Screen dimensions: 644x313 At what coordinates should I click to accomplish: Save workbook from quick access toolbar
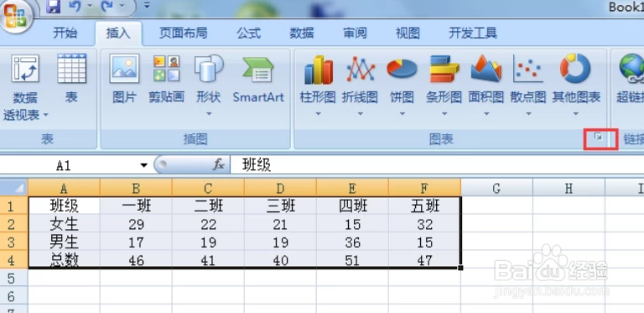click(54, 7)
